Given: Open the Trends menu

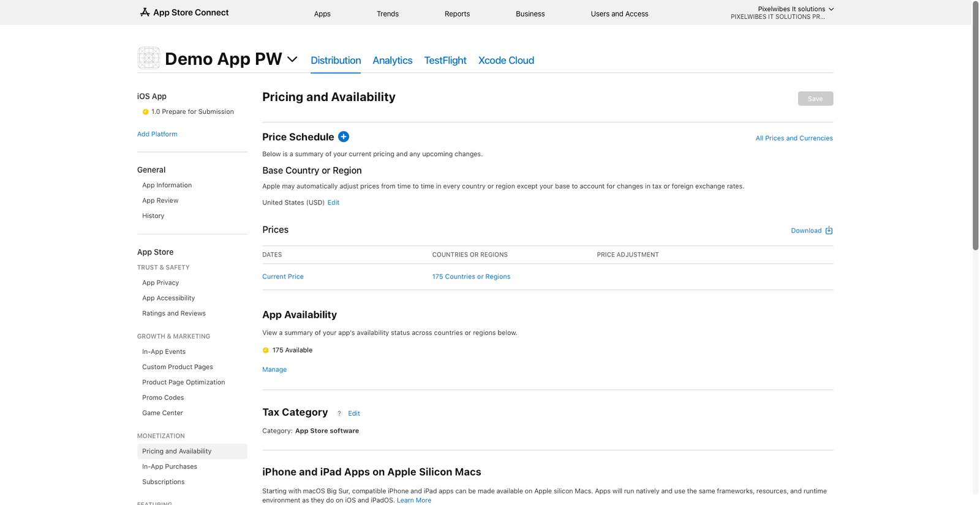Looking at the screenshot, I should coord(388,13).
